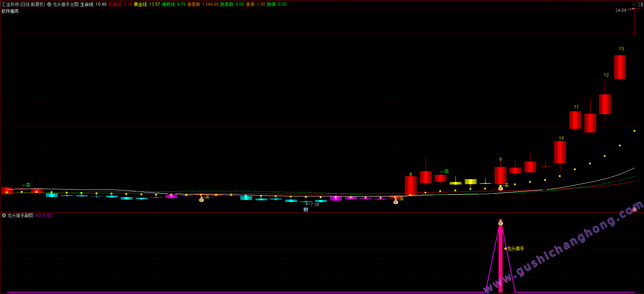Viewport: 644px width, 294px height.
Task: Click the 涨家数: 1349.00 value
Action: [203, 4]
